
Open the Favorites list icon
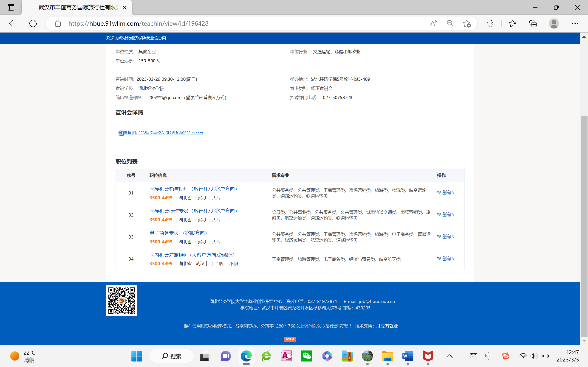(512, 23)
